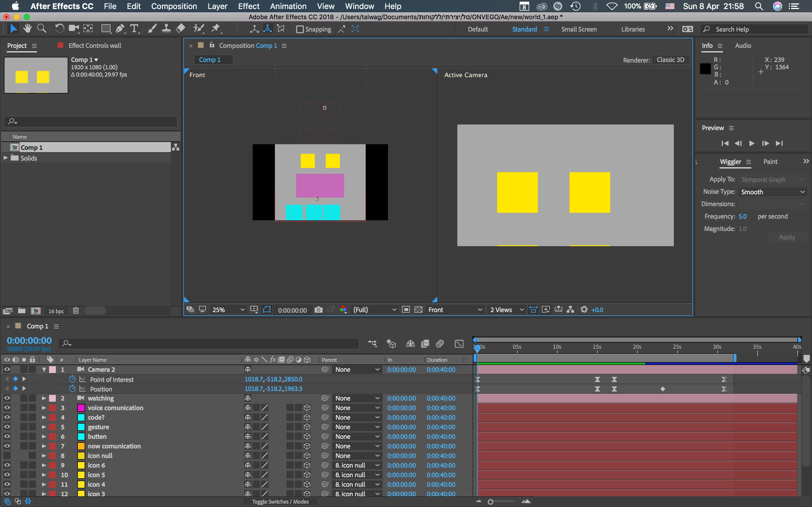This screenshot has width=812, height=507.
Task: Switch to the Audio tab
Action: pos(743,46)
